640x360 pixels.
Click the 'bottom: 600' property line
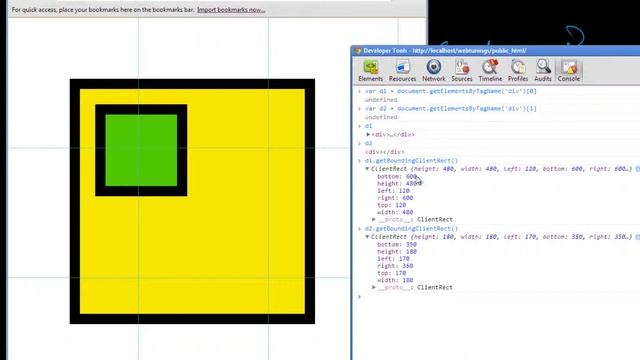(397, 176)
